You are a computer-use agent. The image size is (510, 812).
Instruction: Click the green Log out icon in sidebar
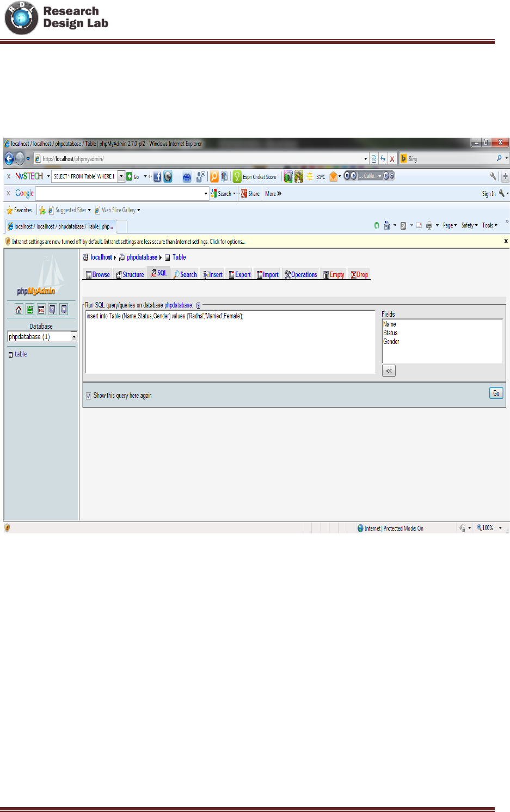click(30, 309)
